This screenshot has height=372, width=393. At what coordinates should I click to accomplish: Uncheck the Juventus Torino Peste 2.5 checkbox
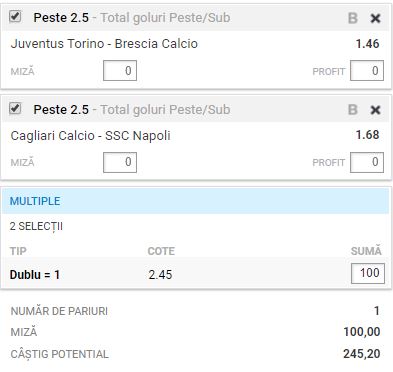click(15, 17)
